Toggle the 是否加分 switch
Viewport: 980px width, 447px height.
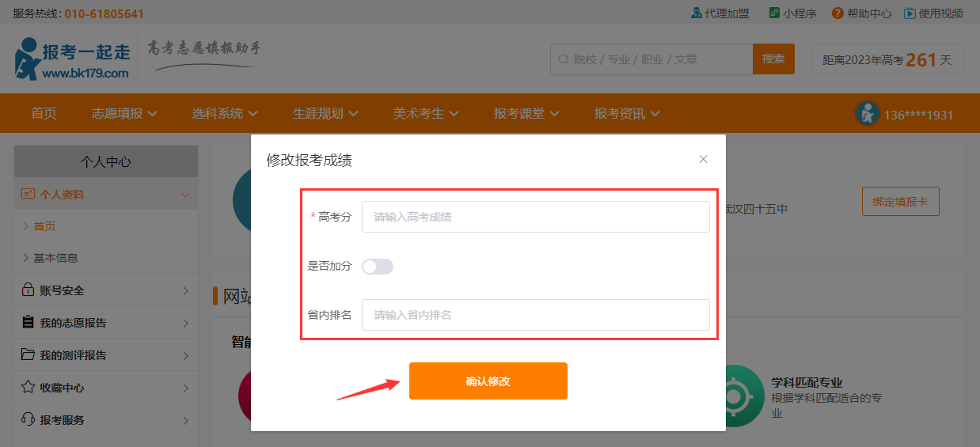[378, 267]
